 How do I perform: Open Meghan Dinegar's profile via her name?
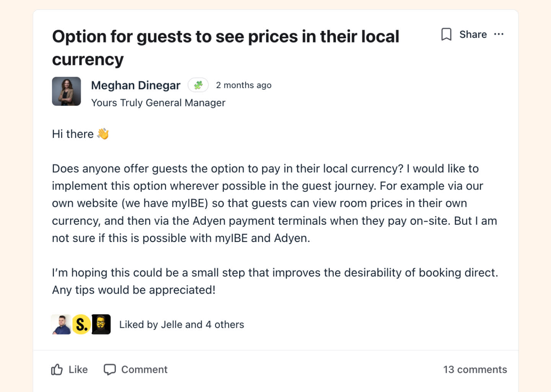(135, 85)
